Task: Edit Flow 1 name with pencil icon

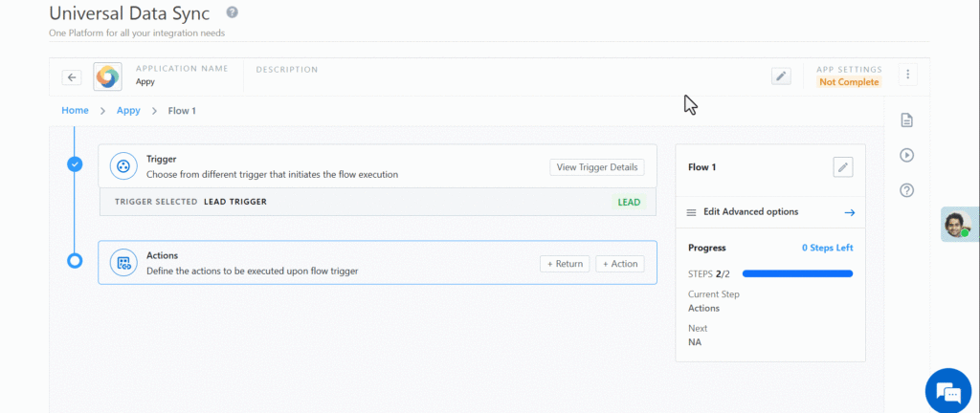Action: [x=842, y=167]
